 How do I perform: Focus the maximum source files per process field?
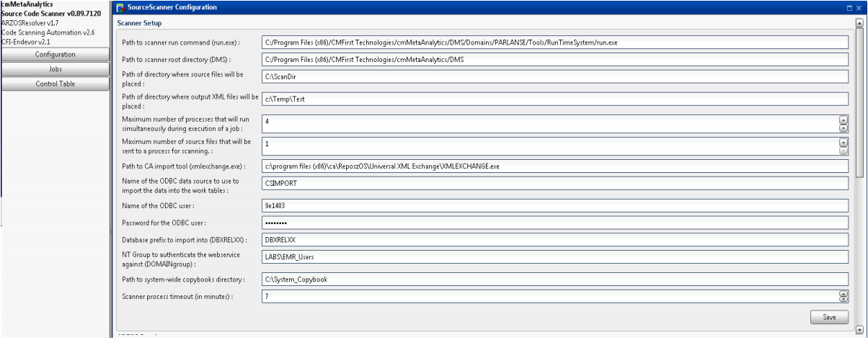tap(550, 146)
